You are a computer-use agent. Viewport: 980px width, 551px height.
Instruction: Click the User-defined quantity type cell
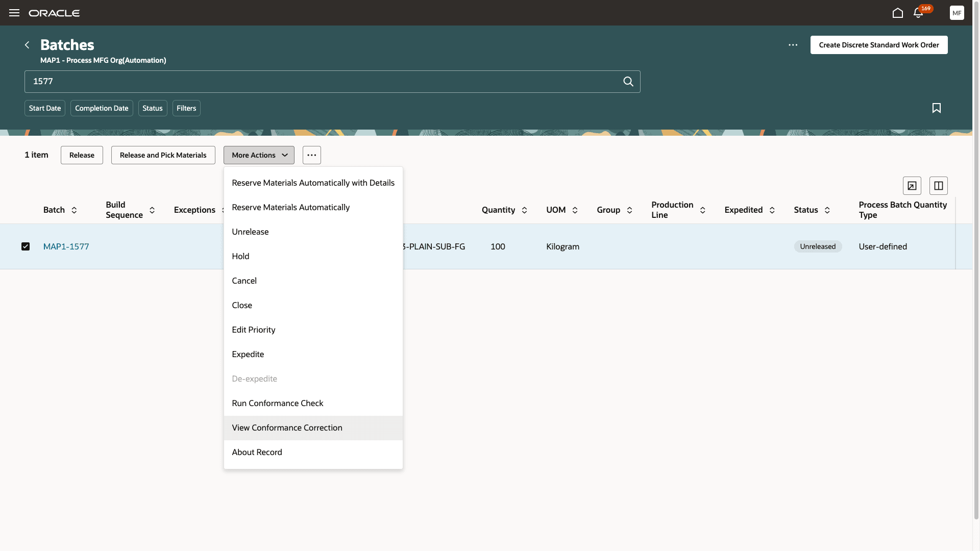click(883, 247)
